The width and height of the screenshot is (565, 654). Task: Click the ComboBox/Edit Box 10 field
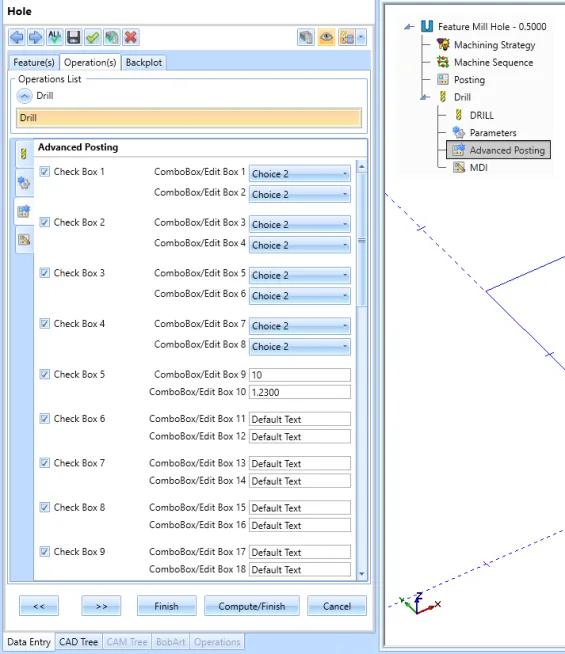pos(299,392)
